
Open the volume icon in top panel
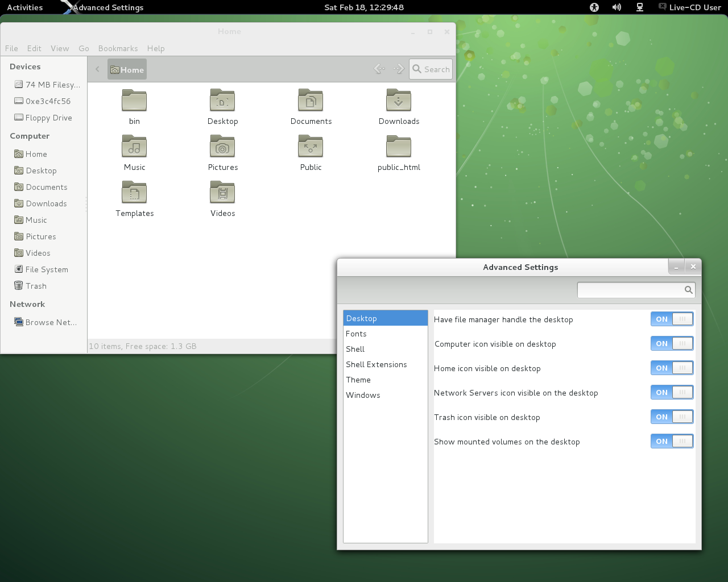click(617, 7)
